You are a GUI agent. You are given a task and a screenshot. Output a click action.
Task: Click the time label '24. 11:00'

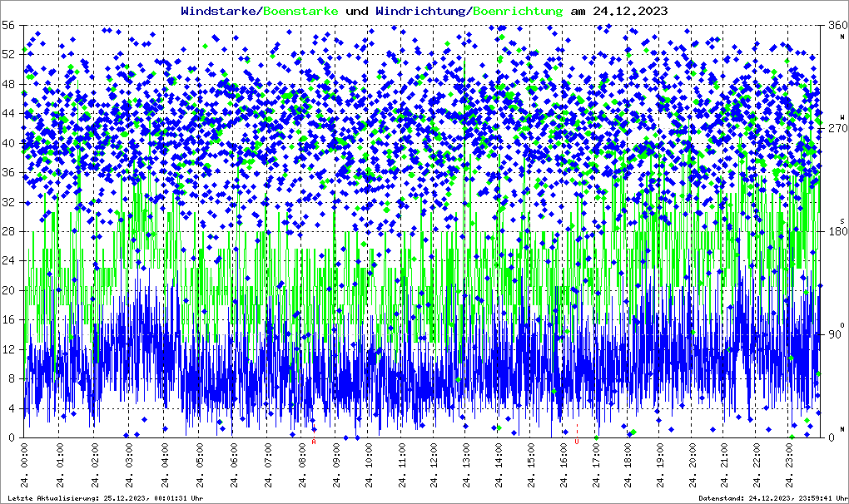coord(402,465)
